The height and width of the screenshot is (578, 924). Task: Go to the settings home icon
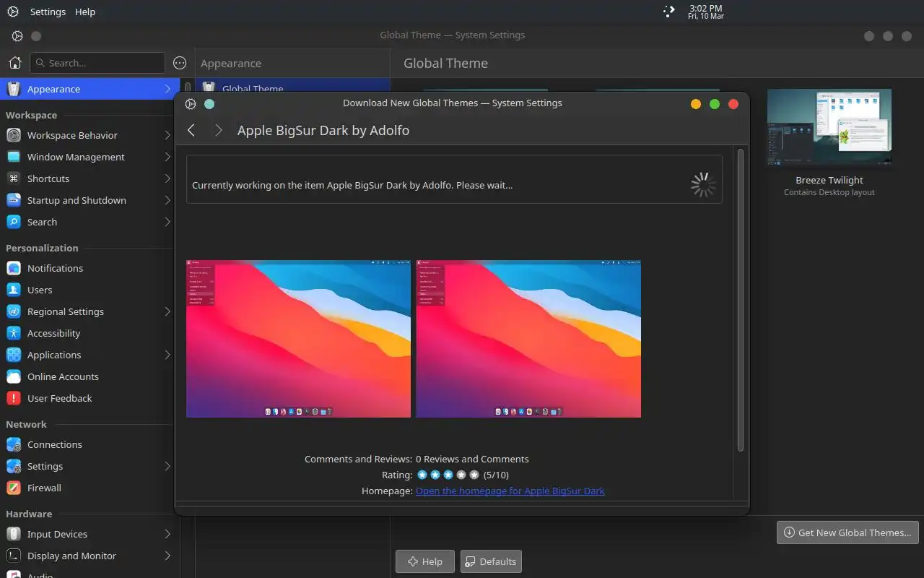pyautogui.click(x=14, y=63)
